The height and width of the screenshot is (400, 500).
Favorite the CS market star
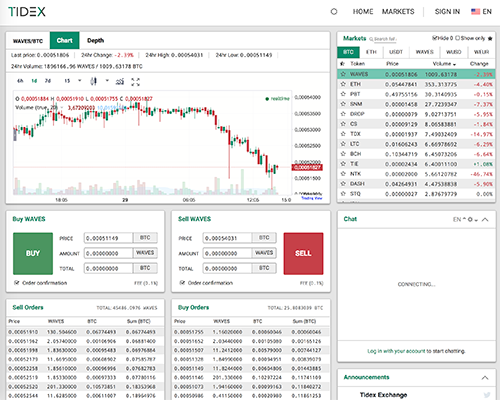(343, 124)
